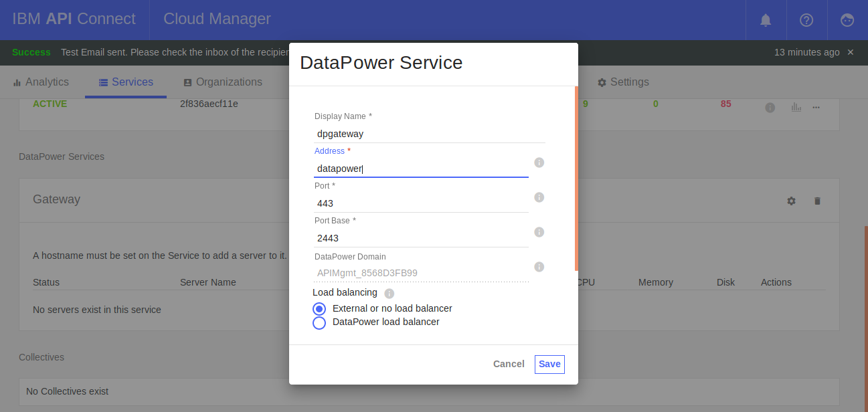
Task: Cancel the DataPower Service dialog
Action: coord(509,365)
